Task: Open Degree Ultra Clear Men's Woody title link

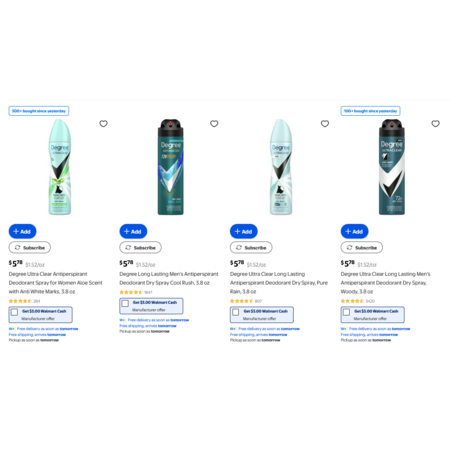Action: pyautogui.click(x=385, y=283)
